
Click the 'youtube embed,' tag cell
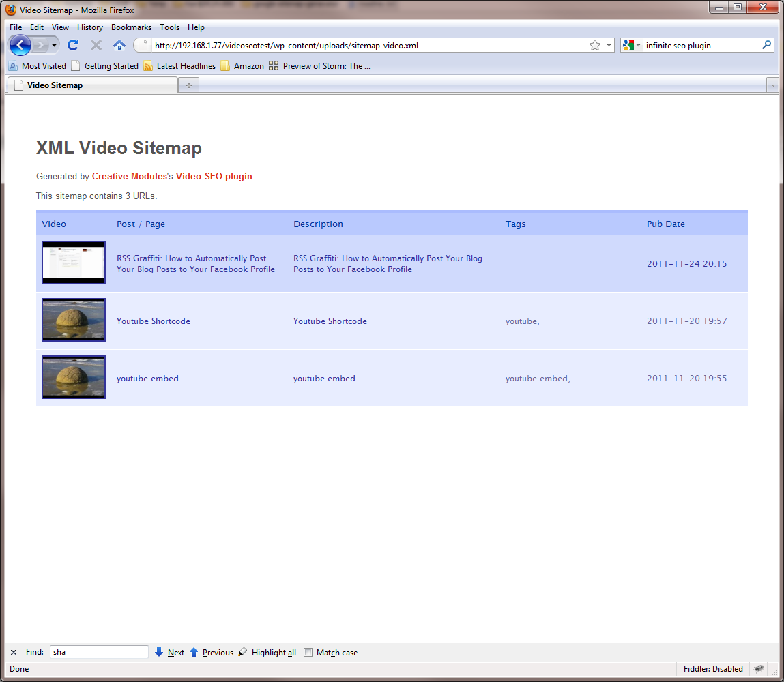[538, 379]
